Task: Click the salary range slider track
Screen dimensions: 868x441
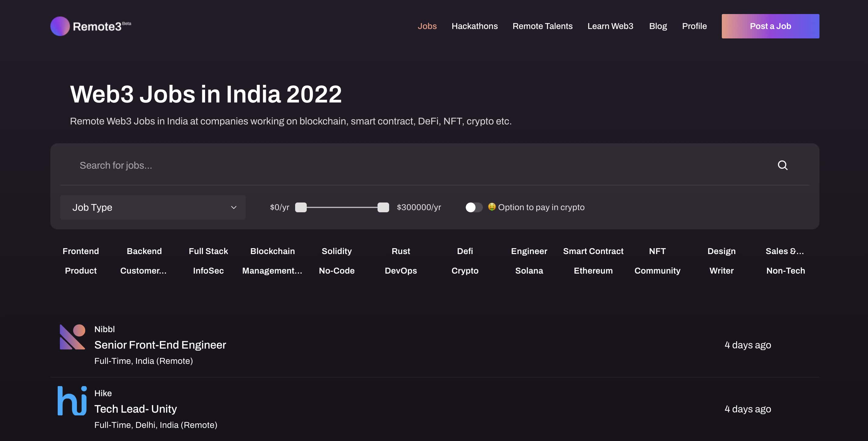Action: [x=342, y=207]
